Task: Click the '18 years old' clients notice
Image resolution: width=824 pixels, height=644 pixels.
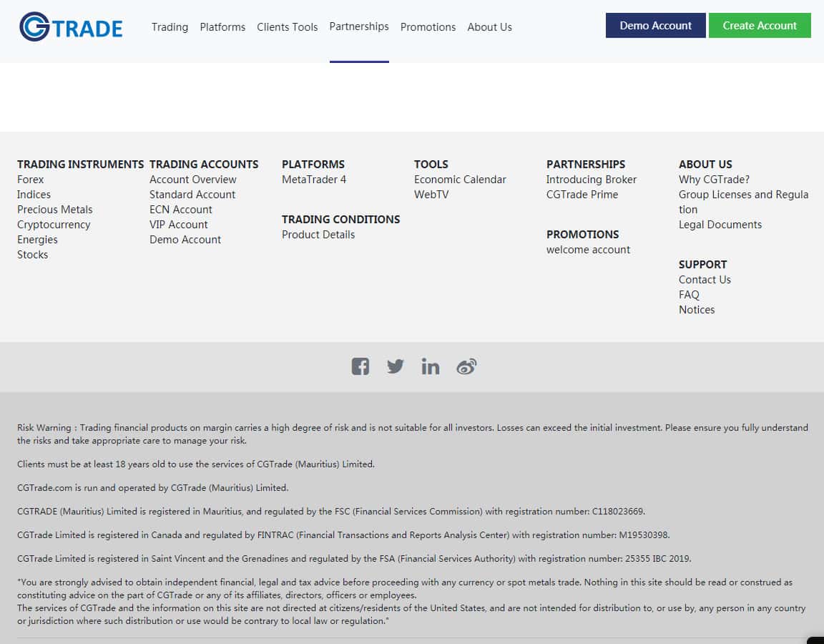Action: coord(195,464)
